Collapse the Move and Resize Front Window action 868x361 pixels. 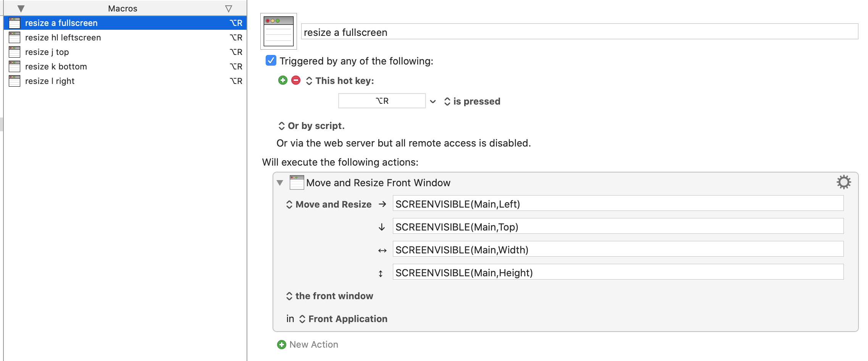(x=280, y=183)
